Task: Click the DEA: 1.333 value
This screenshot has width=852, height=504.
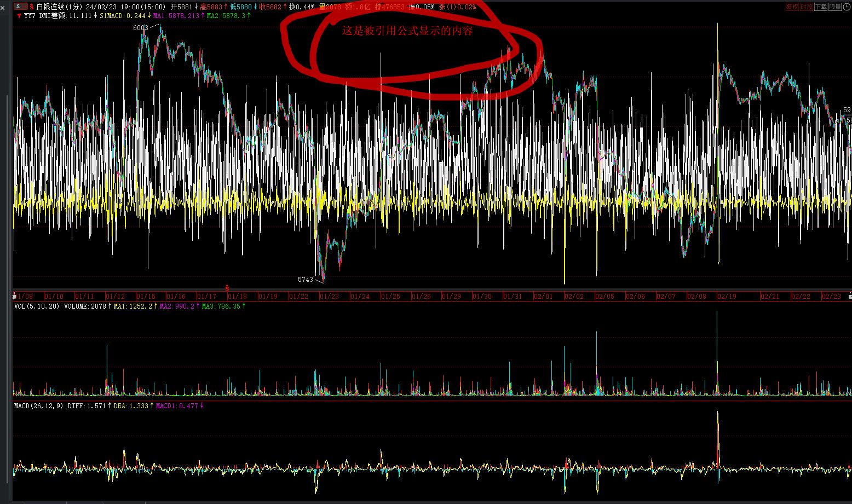Action: point(131,406)
